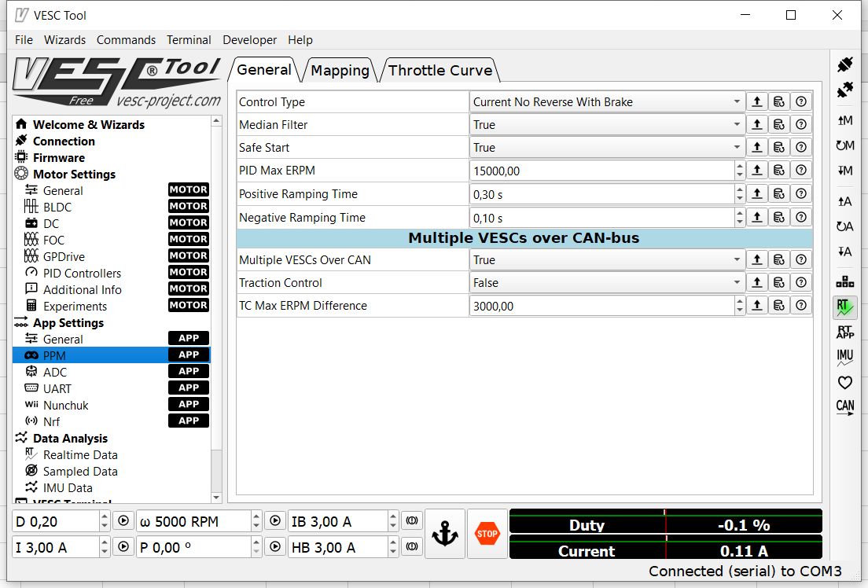Open the Developer menu
Image resolution: width=868 pixels, height=588 pixels.
[250, 40]
